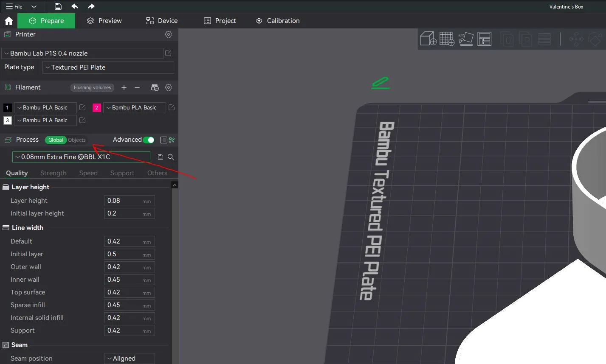Switch process scope to Objects
Screen dimensions: 606x364
(x=77, y=140)
